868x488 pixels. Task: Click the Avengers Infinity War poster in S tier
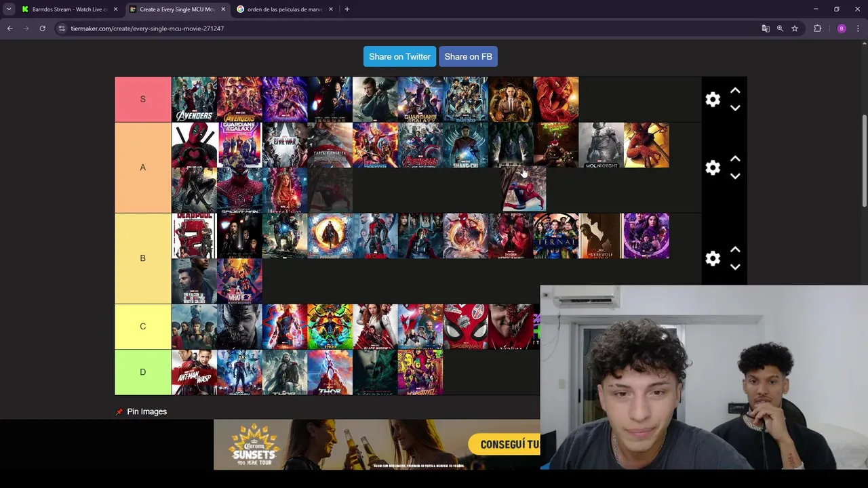click(239, 99)
